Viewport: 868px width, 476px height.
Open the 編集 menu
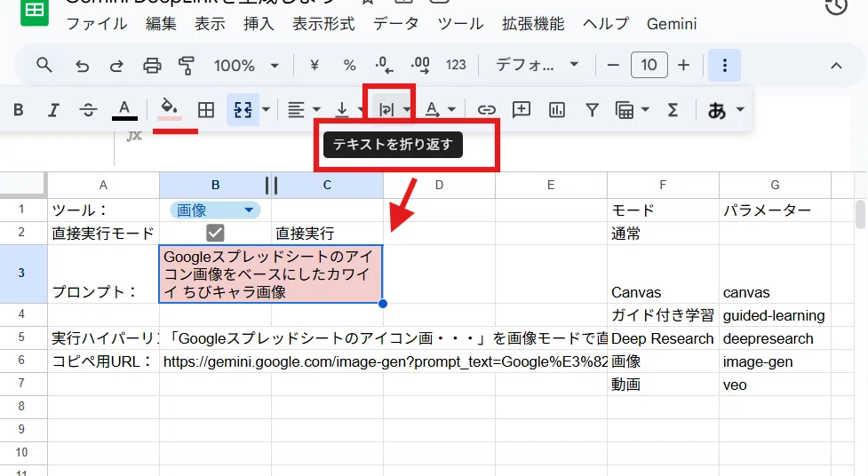[161, 24]
